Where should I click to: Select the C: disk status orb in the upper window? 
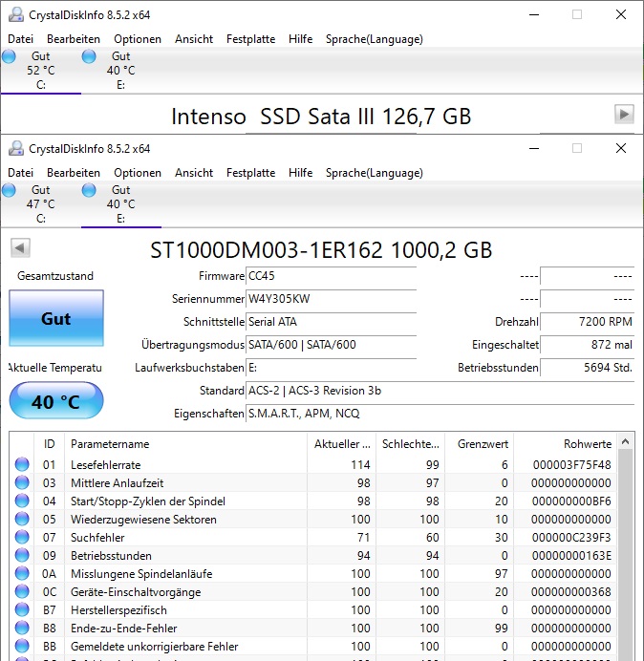click(x=9, y=56)
